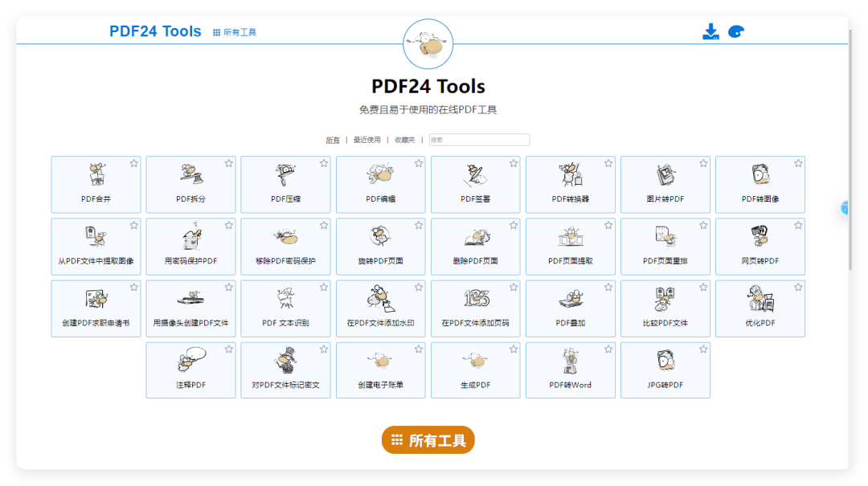Open the 注释PDF tool tile
Image resolution: width=868 pixels, height=486 pixels.
tap(190, 370)
